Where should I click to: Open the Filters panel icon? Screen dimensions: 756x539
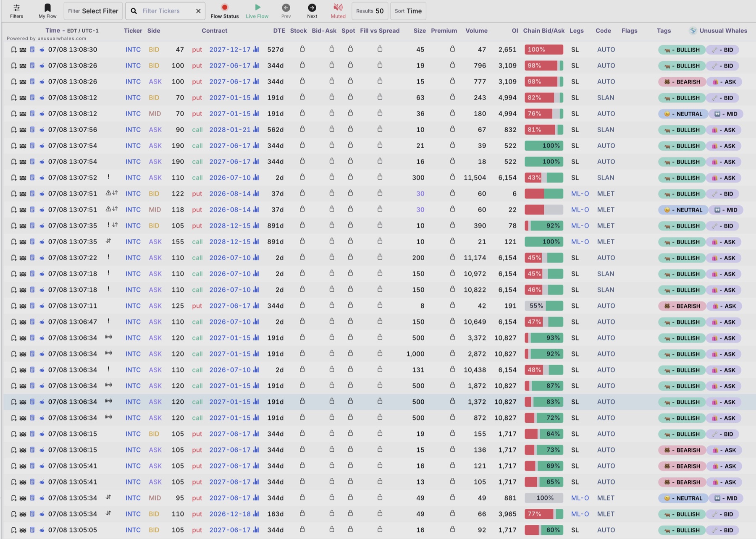pyautogui.click(x=16, y=8)
